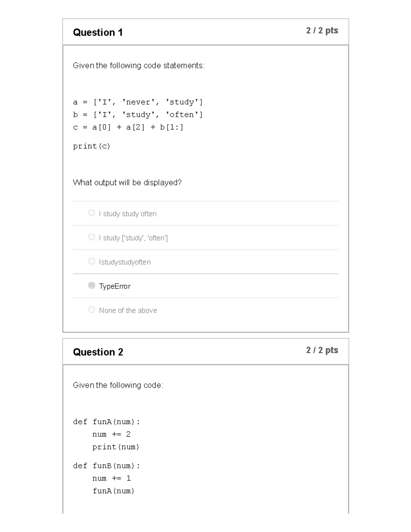Click the Question 1 '2 / 2 pts' score
Image resolution: width=411 pixels, height=532 pixels.
pos(322,30)
